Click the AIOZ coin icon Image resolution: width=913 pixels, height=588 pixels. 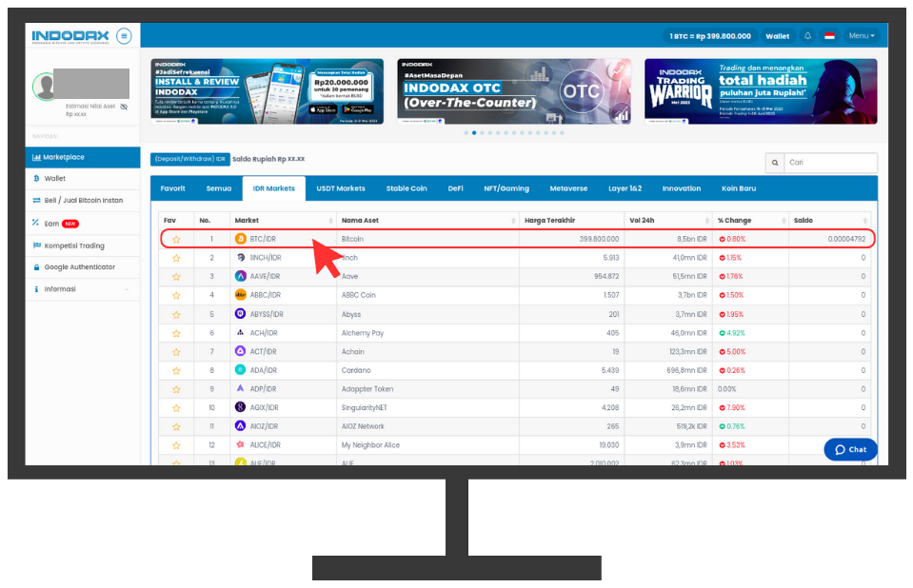click(241, 425)
